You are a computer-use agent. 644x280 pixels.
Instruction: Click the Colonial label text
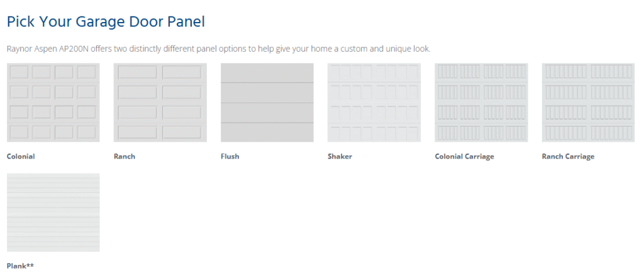tap(21, 156)
